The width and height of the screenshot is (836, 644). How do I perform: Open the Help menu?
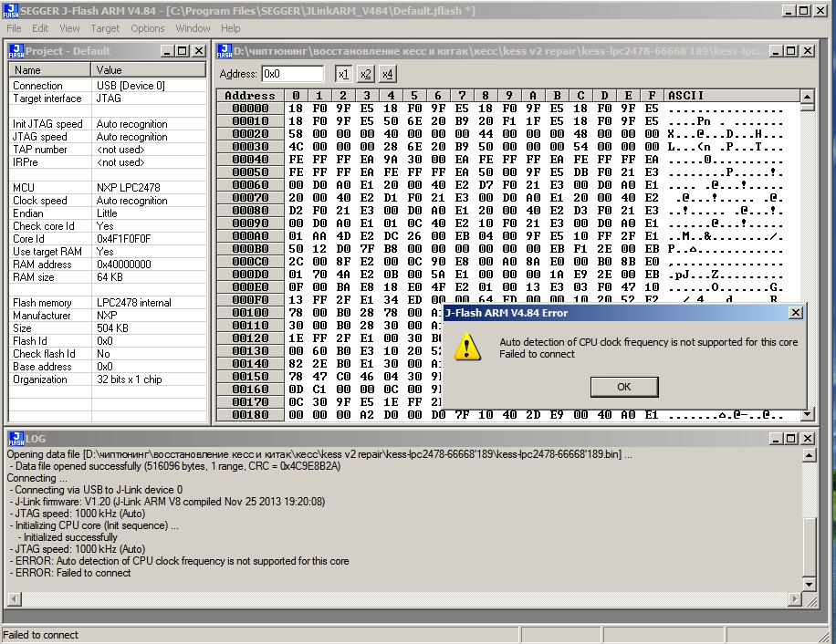pos(230,28)
